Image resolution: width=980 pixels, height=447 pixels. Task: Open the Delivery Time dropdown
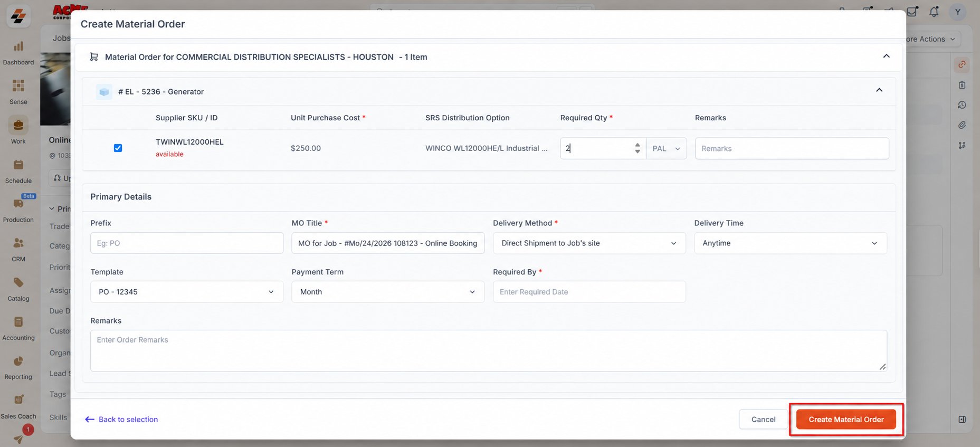[790, 243]
